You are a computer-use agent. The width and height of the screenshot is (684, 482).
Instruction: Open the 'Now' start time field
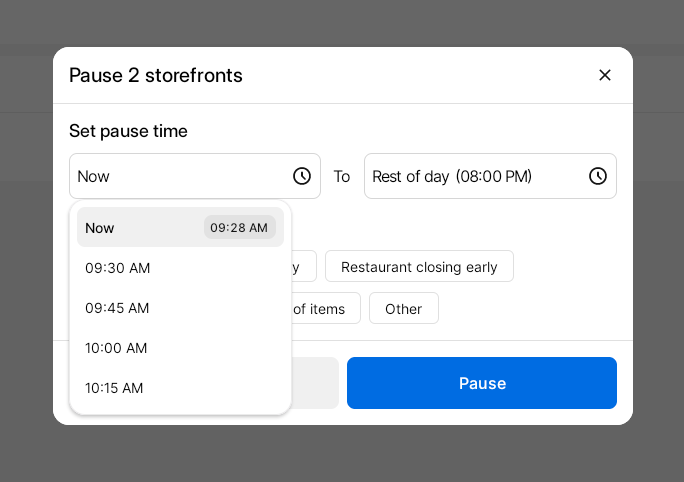pos(180,176)
